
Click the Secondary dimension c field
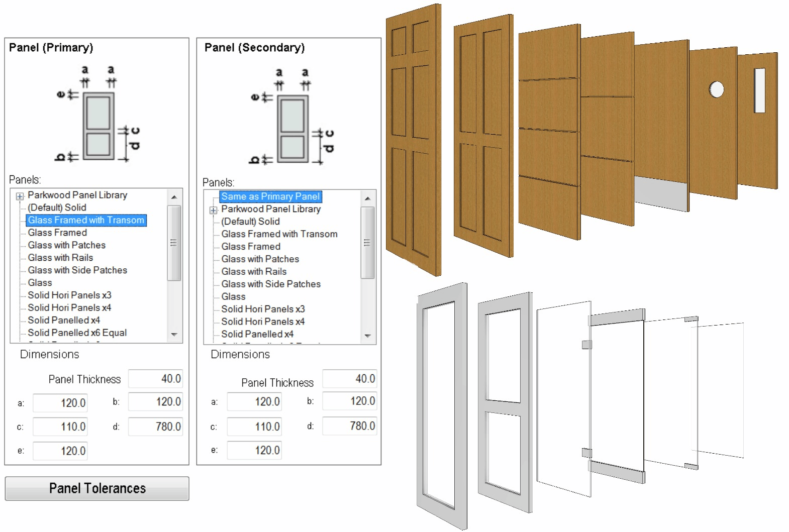(x=254, y=427)
